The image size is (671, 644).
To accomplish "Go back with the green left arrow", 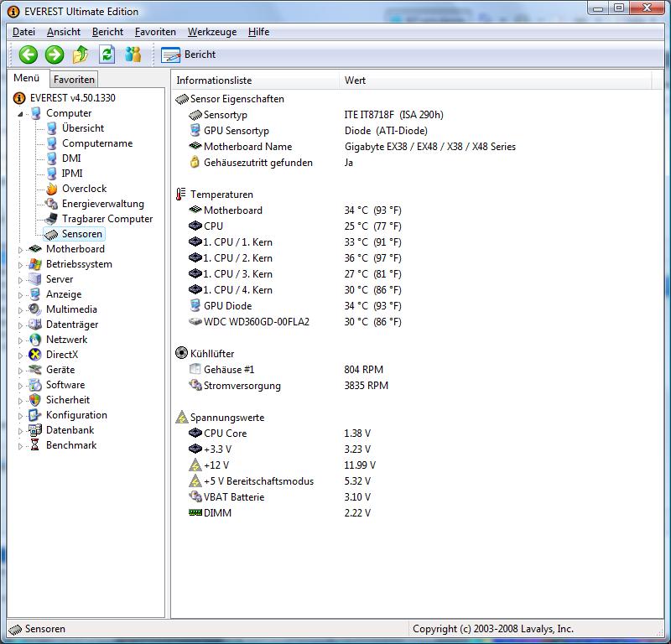I will click(x=29, y=55).
